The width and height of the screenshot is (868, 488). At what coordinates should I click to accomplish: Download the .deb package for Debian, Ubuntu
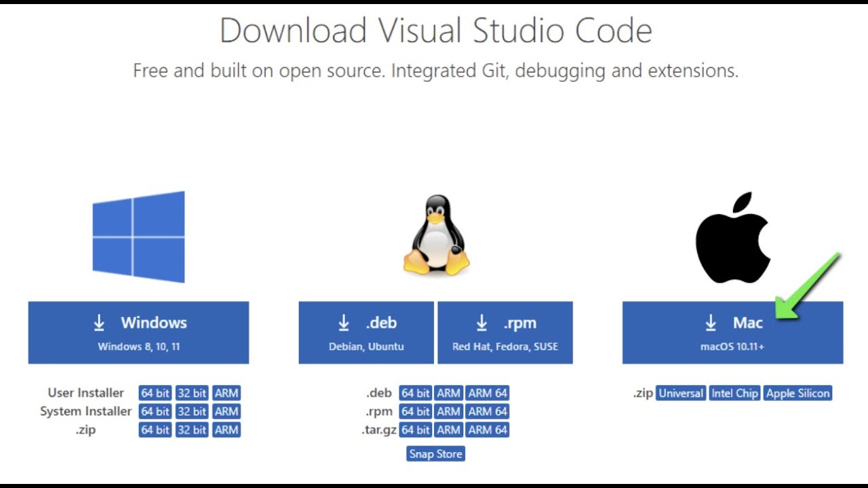click(366, 333)
